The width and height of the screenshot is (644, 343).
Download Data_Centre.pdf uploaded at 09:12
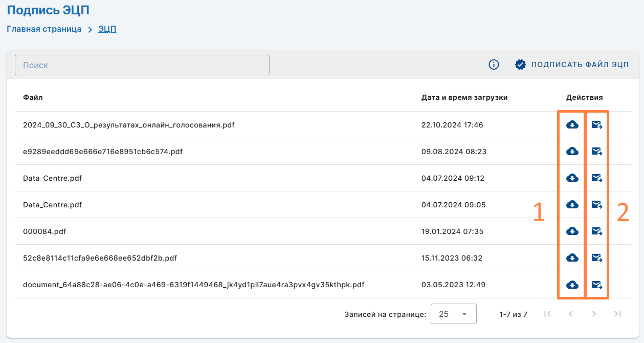(572, 178)
